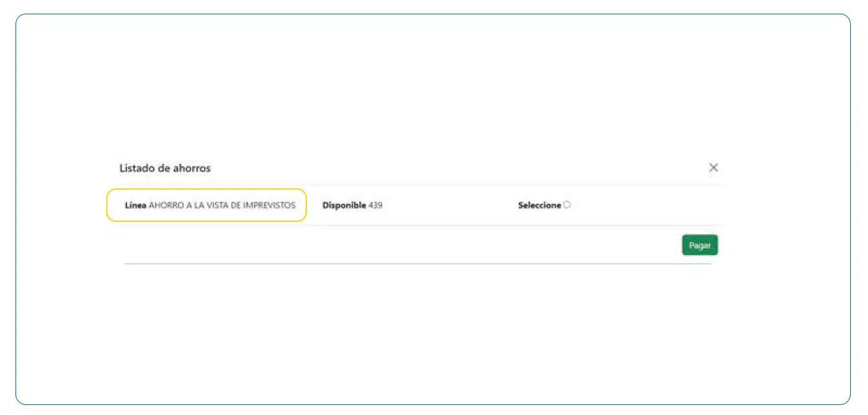Close the Listado de ahorros dialog
Image resolution: width=868 pixels, height=415 pixels.
pyautogui.click(x=713, y=168)
